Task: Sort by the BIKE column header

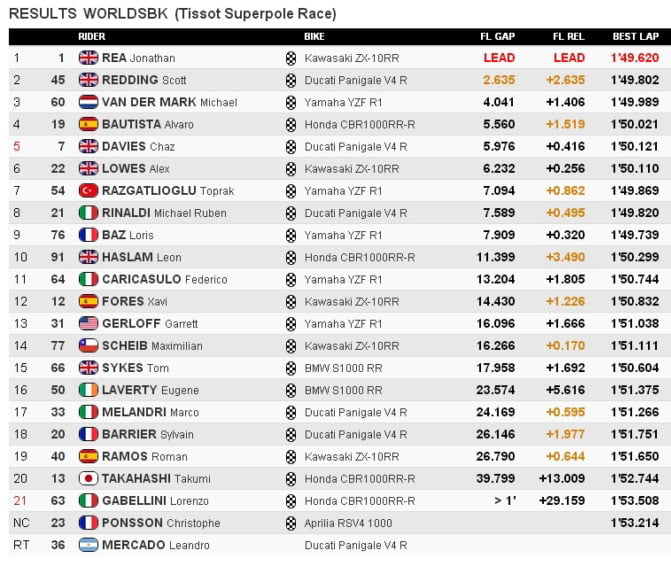Action: point(313,37)
